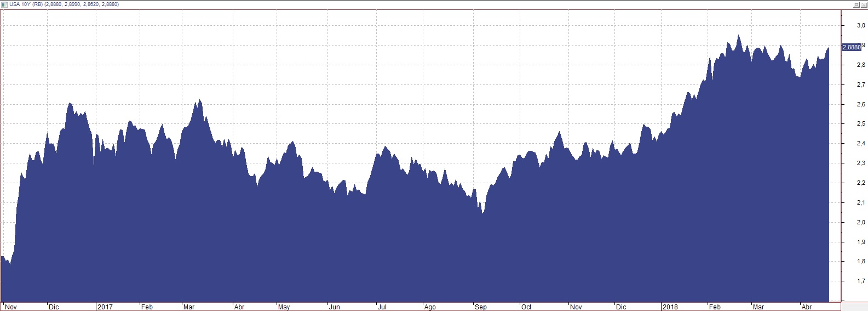This screenshot has height=311, width=868.
Task: Click the Jul label on time axis
Action: tap(382, 307)
